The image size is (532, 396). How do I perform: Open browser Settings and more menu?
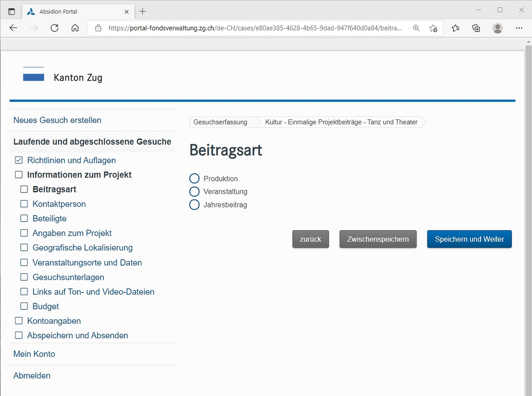coord(519,28)
